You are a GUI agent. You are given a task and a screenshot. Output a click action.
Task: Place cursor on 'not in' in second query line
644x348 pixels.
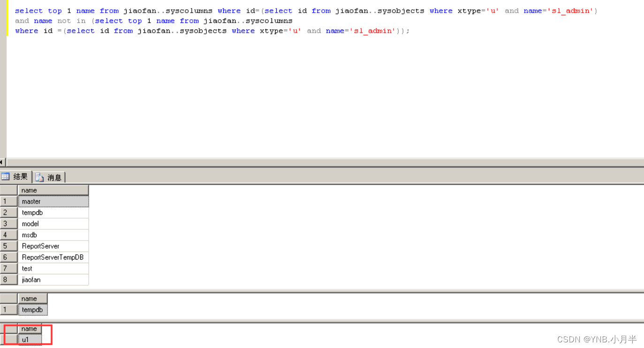tap(71, 21)
